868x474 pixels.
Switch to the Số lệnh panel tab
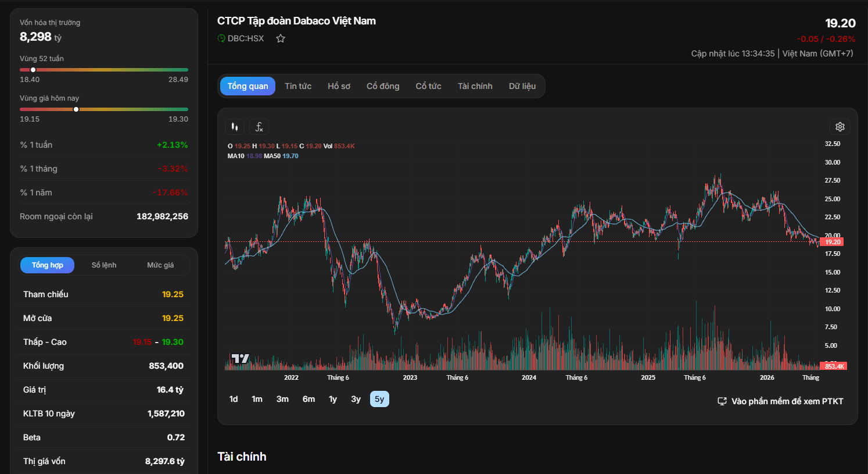(x=104, y=265)
